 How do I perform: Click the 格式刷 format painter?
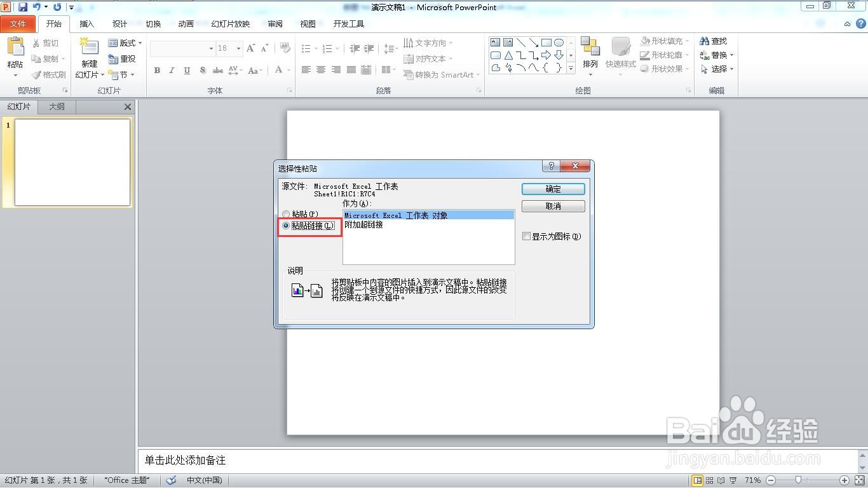48,75
